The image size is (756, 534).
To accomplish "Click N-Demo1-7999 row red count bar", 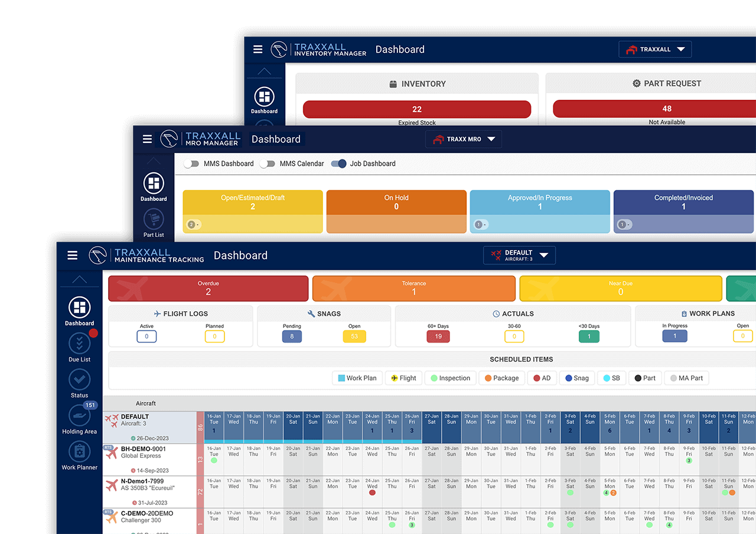I will [x=200, y=492].
